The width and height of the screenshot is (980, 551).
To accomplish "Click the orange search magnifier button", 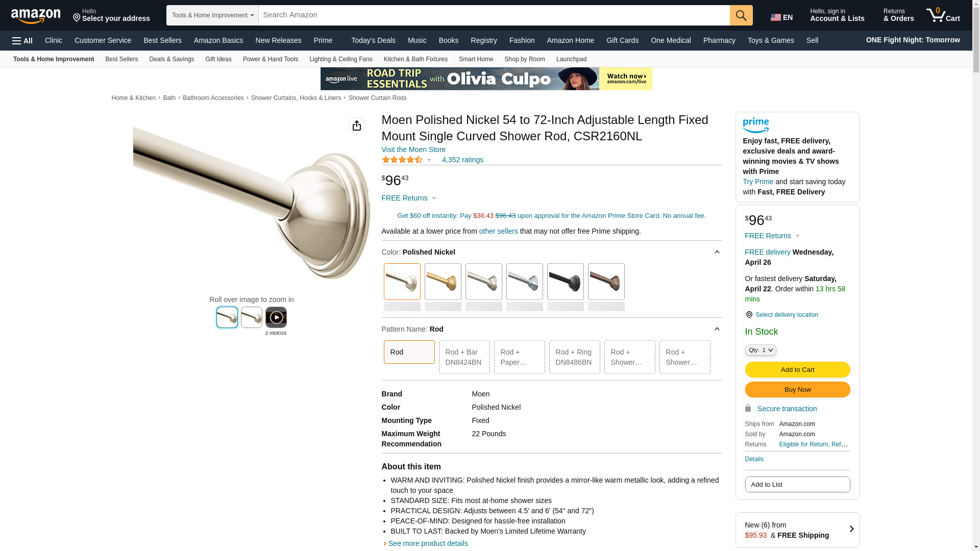I will (741, 15).
